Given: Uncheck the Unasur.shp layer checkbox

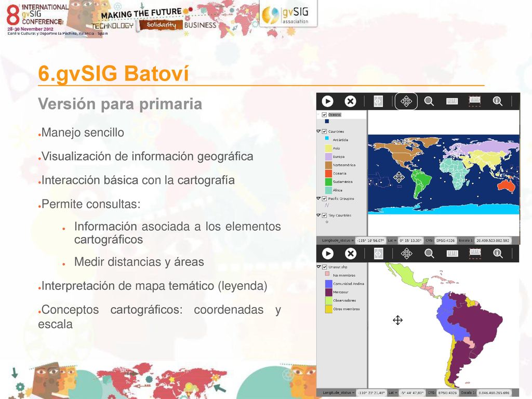Looking at the screenshot, I should (324, 267).
